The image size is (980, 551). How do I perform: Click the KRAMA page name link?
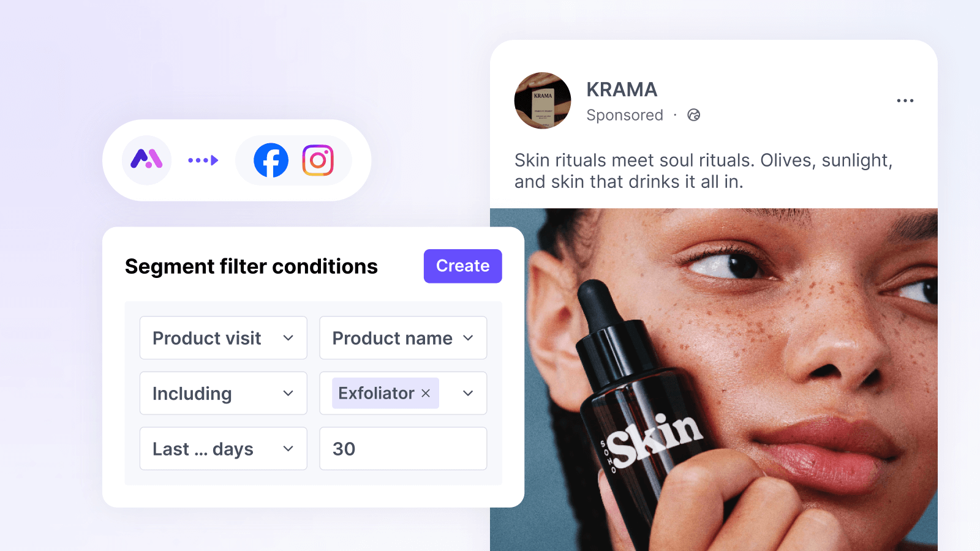click(622, 89)
